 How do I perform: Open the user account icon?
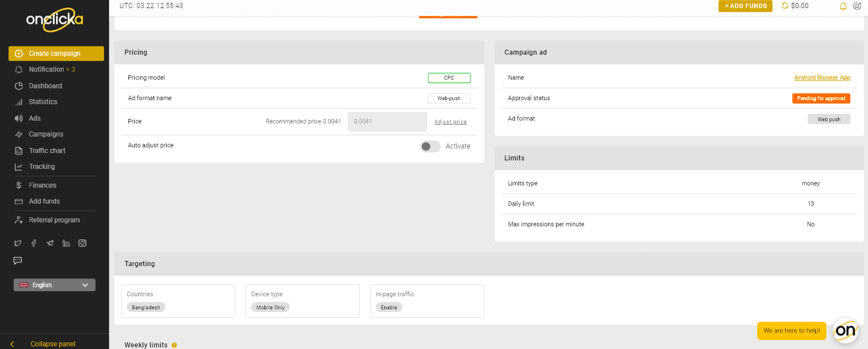(857, 6)
